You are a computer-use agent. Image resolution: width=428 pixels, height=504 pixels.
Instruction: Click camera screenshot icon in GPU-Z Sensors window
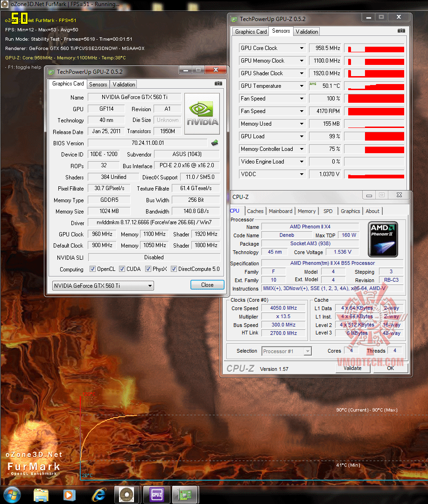[x=401, y=31]
